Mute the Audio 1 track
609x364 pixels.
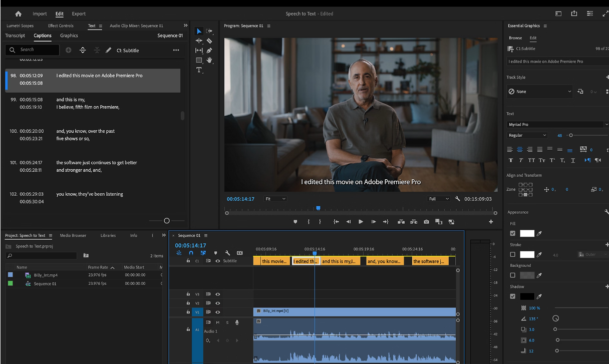(x=217, y=322)
